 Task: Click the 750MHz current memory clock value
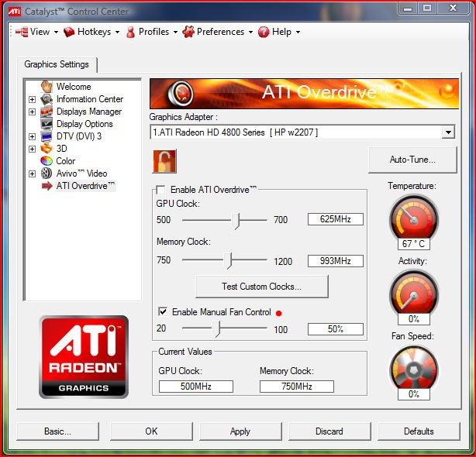(297, 387)
